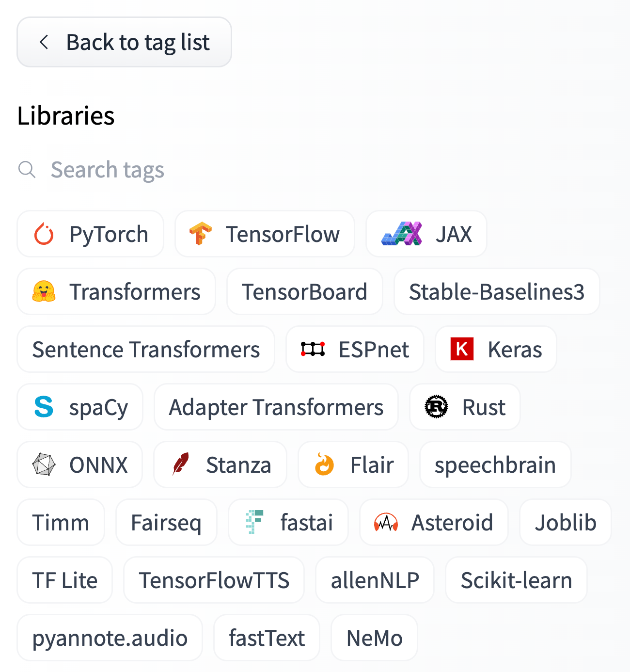Click the Stanza red feather icon

[181, 464]
